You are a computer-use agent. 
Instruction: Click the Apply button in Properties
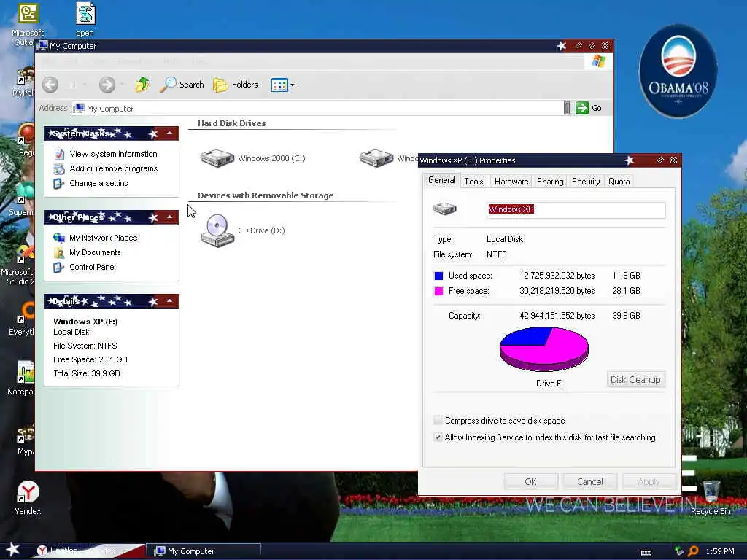click(649, 482)
